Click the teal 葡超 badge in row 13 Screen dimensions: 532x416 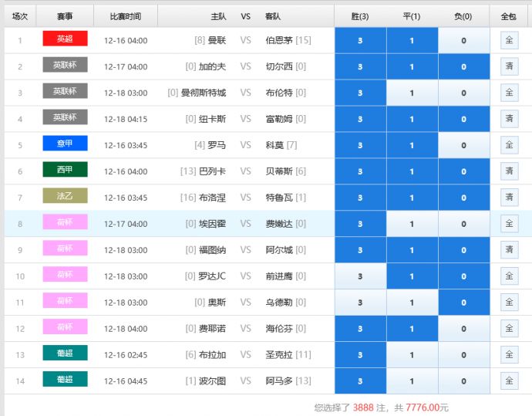click(x=65, y=353)
